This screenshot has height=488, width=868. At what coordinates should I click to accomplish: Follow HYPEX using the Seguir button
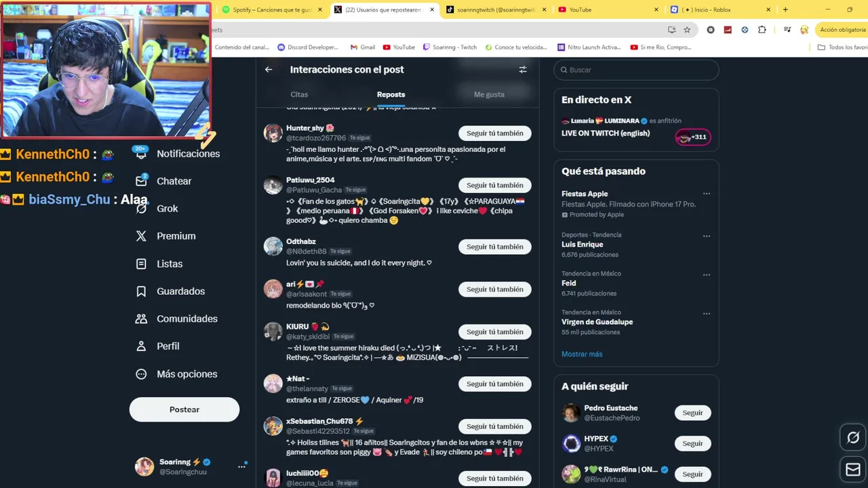692,443
